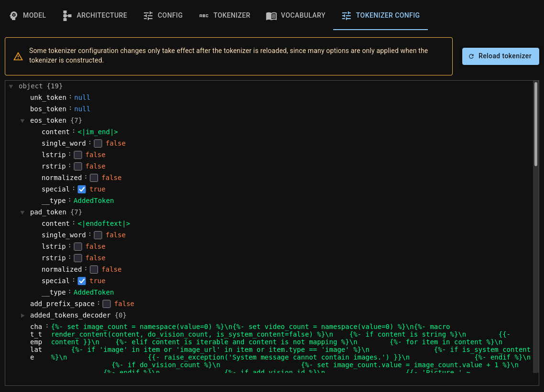Click pad_token AddedToken type value
Viewport: 544px width, 392px height.
coord(94,292)
